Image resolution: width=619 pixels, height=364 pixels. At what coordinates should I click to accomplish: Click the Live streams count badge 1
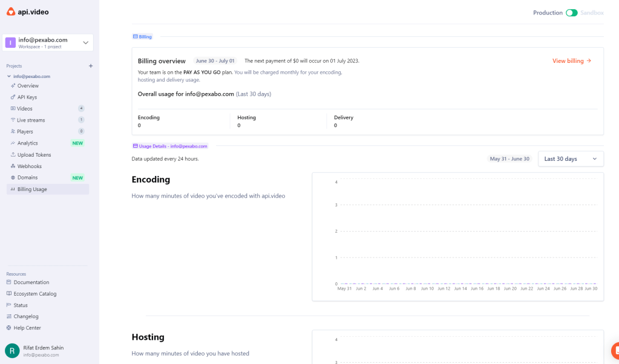(x=81, y=120)
